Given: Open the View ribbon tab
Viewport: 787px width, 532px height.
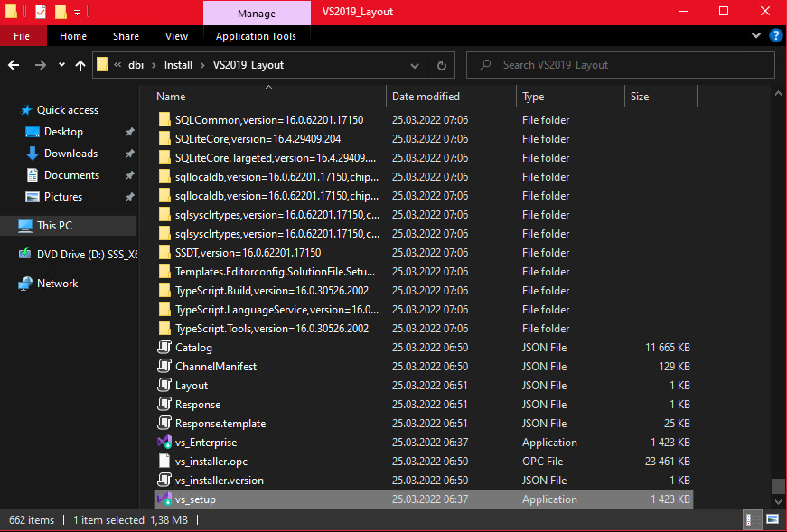Looking at the screenshot, I should coord(176,36).
